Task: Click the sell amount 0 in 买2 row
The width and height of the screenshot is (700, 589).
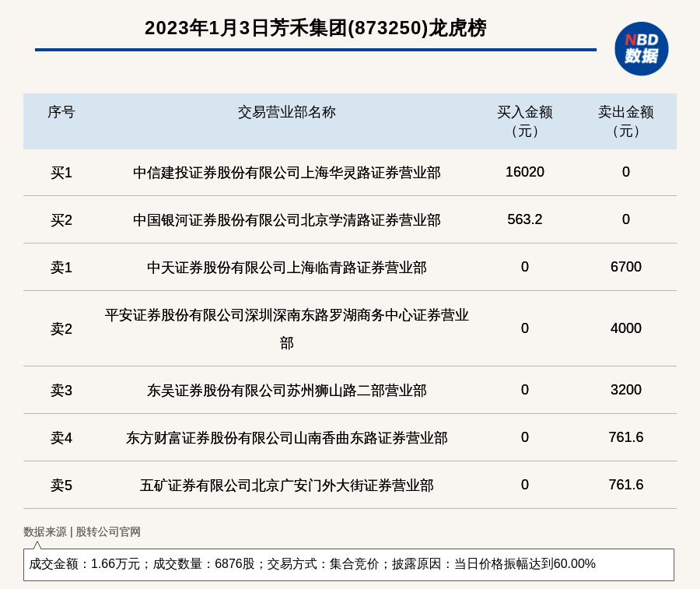Action: 626,219
